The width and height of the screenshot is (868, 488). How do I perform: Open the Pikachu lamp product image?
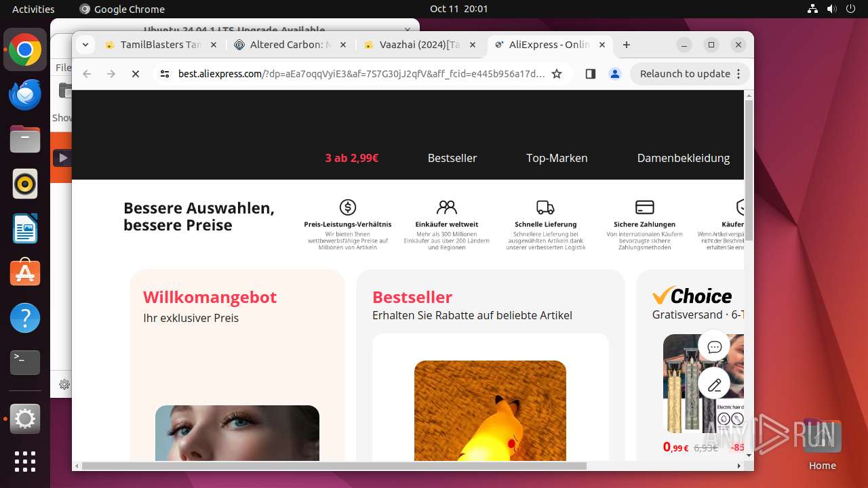point(490,411)
